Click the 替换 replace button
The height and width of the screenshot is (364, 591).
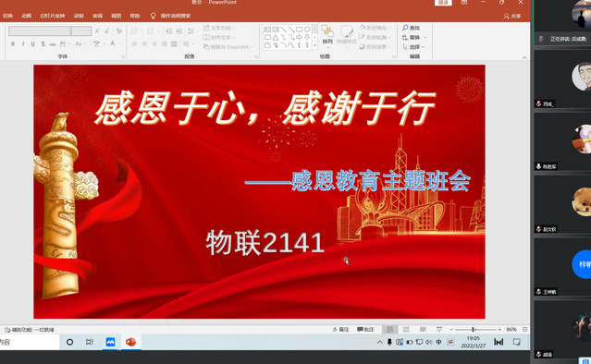(x=413, y=37)
